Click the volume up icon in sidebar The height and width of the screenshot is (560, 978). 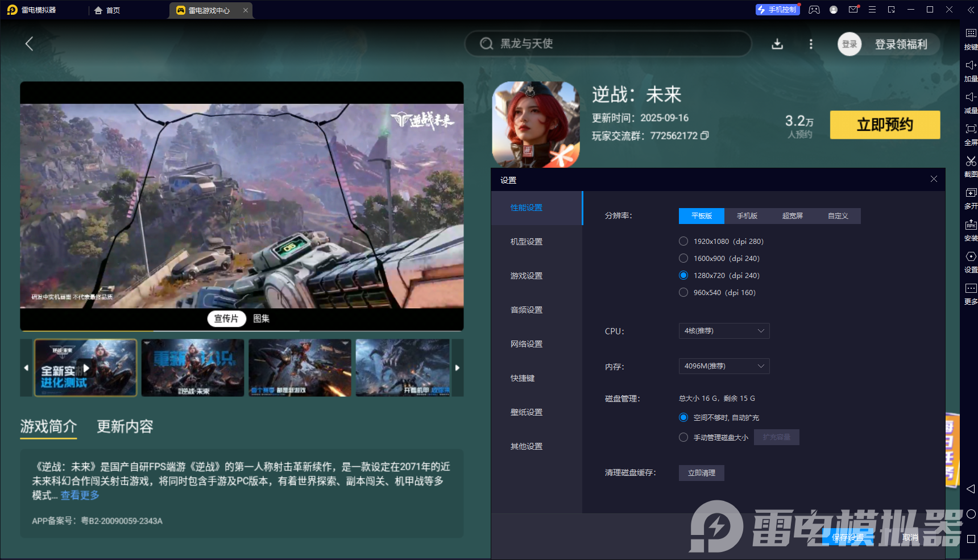pyautogui.click(x=971, y=66)
